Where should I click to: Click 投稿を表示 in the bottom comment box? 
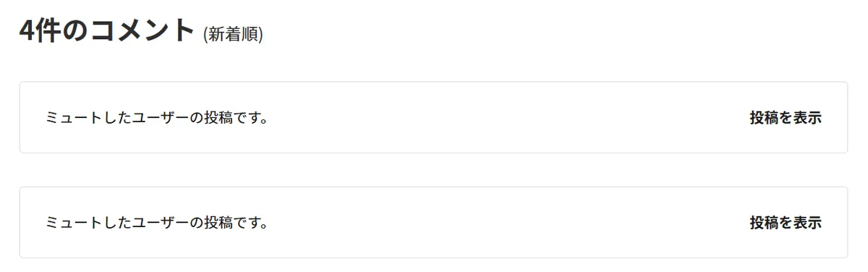click(x=786, y=223)
